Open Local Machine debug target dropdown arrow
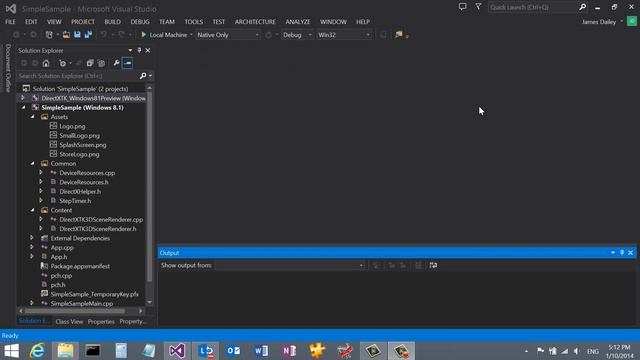640x360 pixels. (x=191, y=35)
